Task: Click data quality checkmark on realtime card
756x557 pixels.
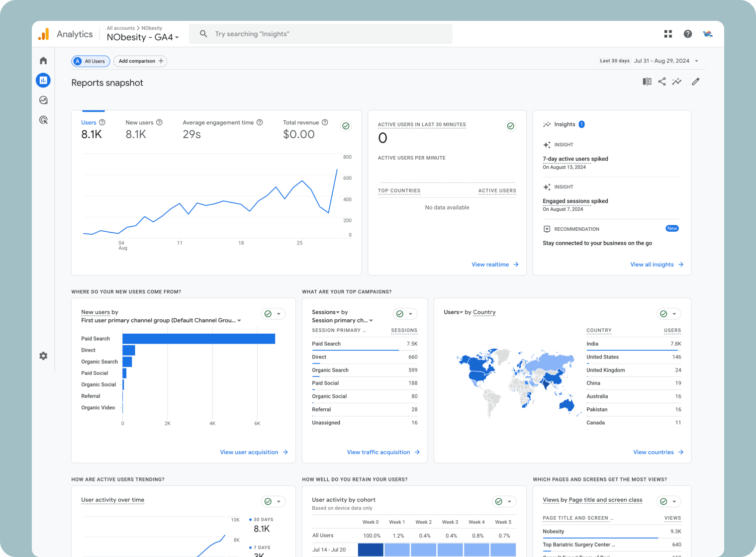Action: (510, 126)
